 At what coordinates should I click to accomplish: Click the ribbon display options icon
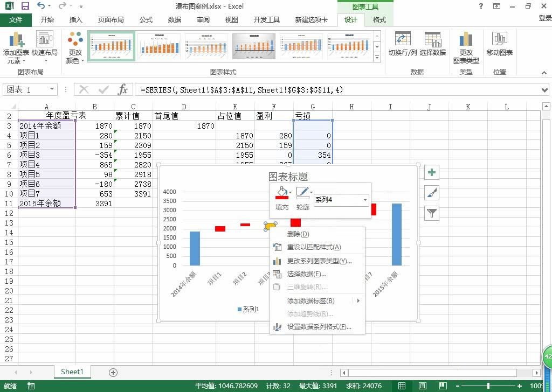pyautogui.click(x=496, y=6)
